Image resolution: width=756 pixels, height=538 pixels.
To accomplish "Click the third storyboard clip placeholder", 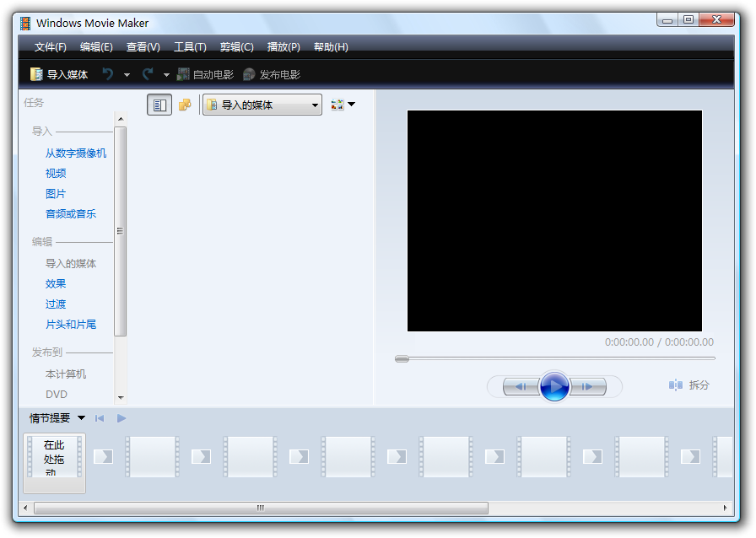I will [x=251, y=457].
